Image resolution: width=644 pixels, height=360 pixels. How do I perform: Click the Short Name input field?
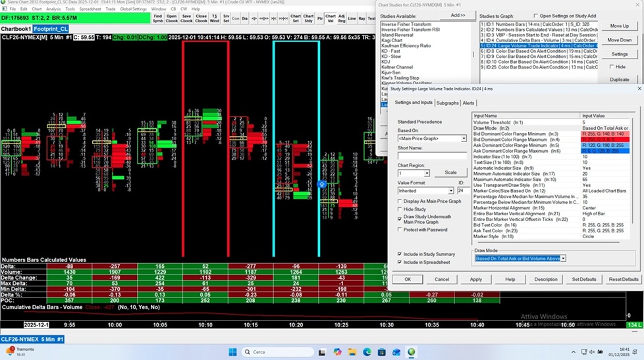[x=432, y=156]
